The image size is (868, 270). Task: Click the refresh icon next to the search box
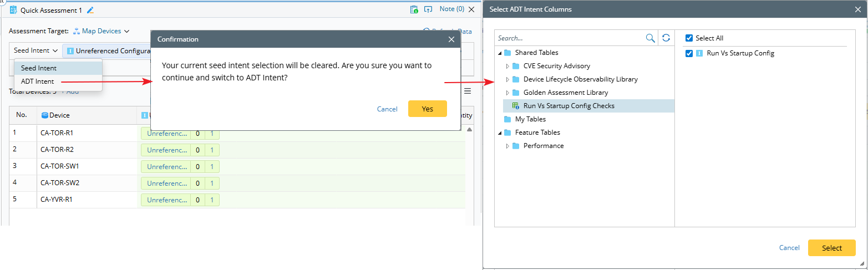point(666,38)
